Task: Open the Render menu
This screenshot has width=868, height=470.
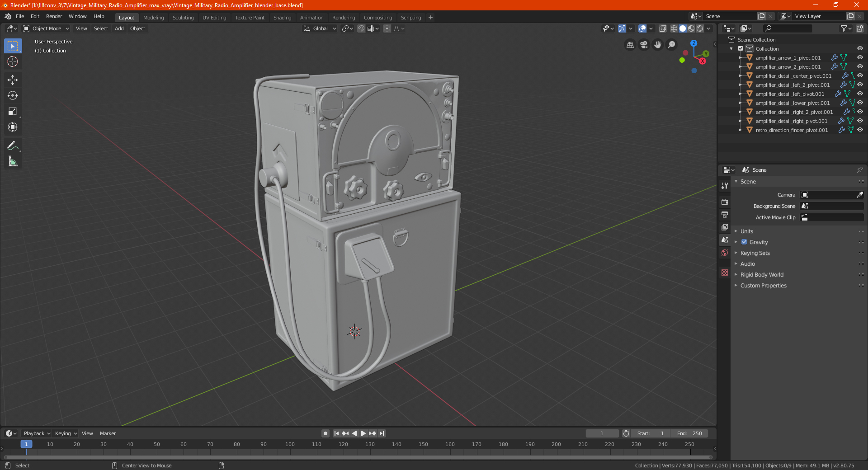Action: click(x=54, y=16)
